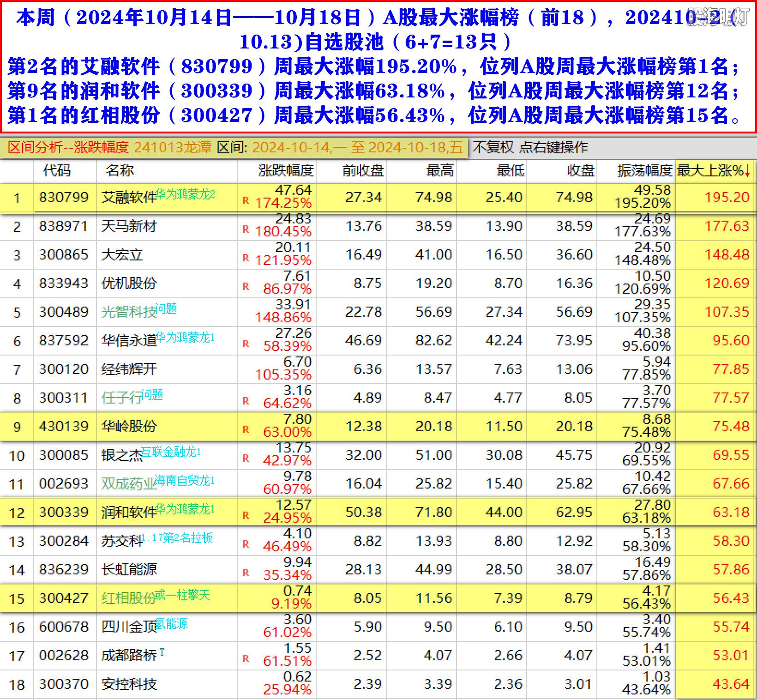Viewport: 757px width, 700px height.
Task: Select stock name 四川金顶
Action: coord(129,627)
